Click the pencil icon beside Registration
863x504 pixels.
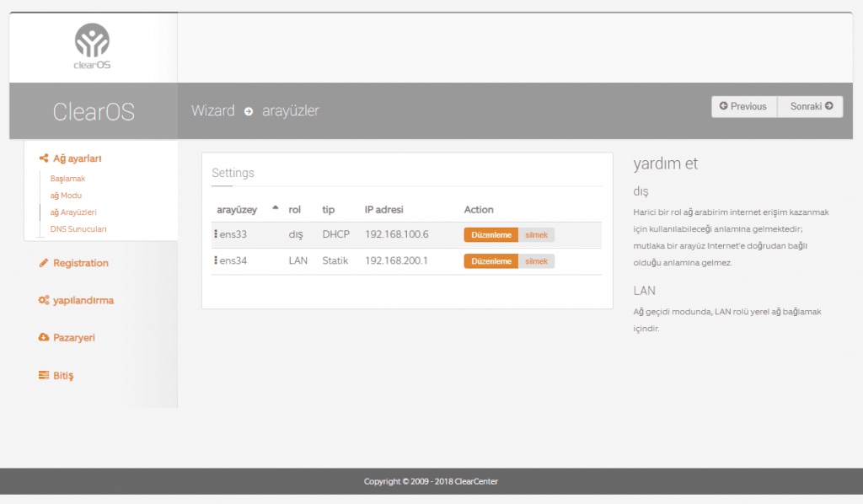tap(44, 263)
